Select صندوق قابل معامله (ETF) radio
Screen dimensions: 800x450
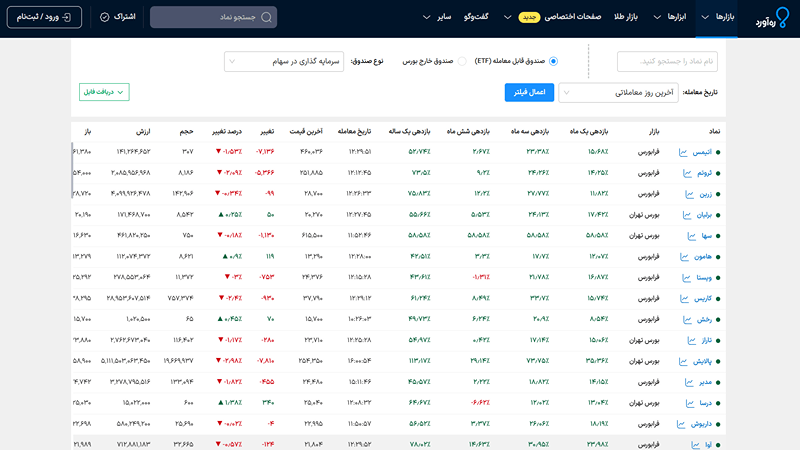click(553, 61)
